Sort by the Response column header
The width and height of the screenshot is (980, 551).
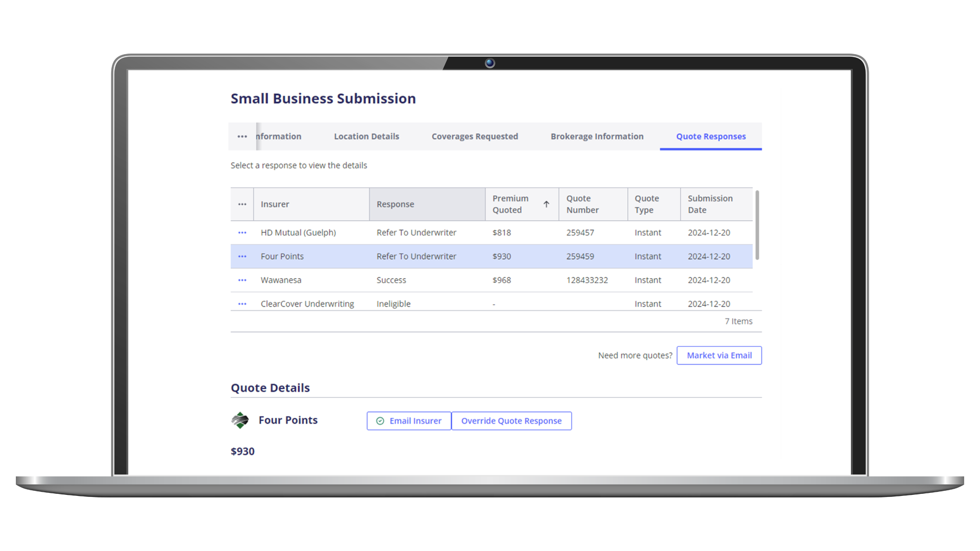[427, 204]
